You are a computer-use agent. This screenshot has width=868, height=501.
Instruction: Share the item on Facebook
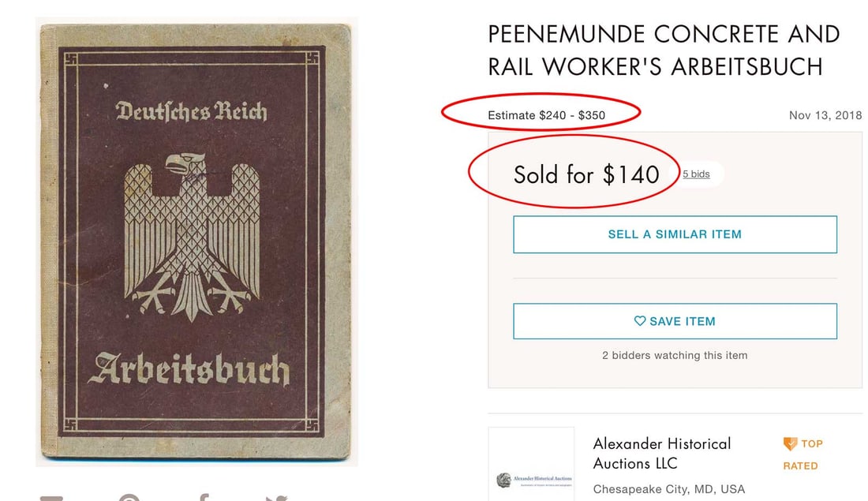coord(203,498)
